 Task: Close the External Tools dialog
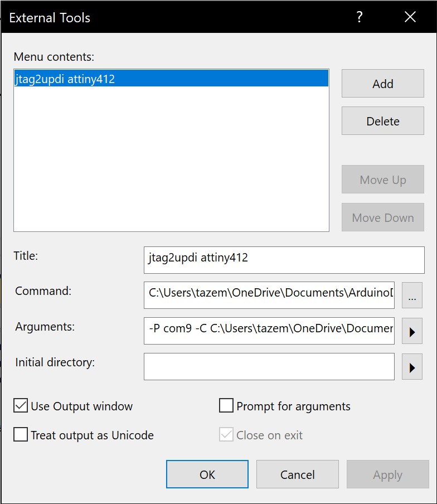tap(410, 17)
